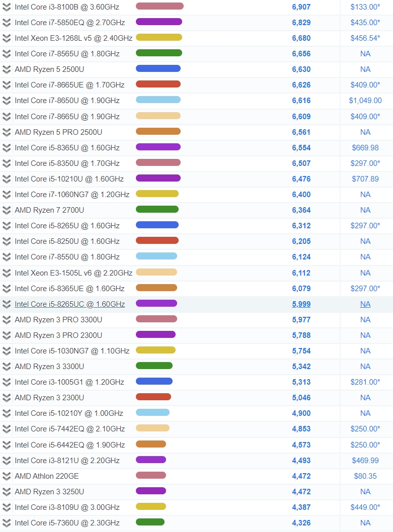The width and height of the screenshot is (393, 532).
Task: Click the green score bar for i7-8565U
Action: click(x=159, y=53)
